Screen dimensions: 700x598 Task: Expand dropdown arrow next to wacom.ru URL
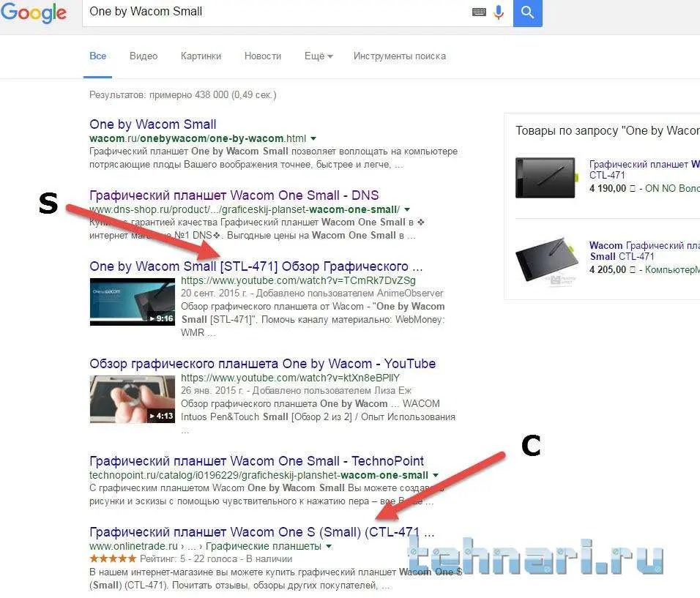313,139
